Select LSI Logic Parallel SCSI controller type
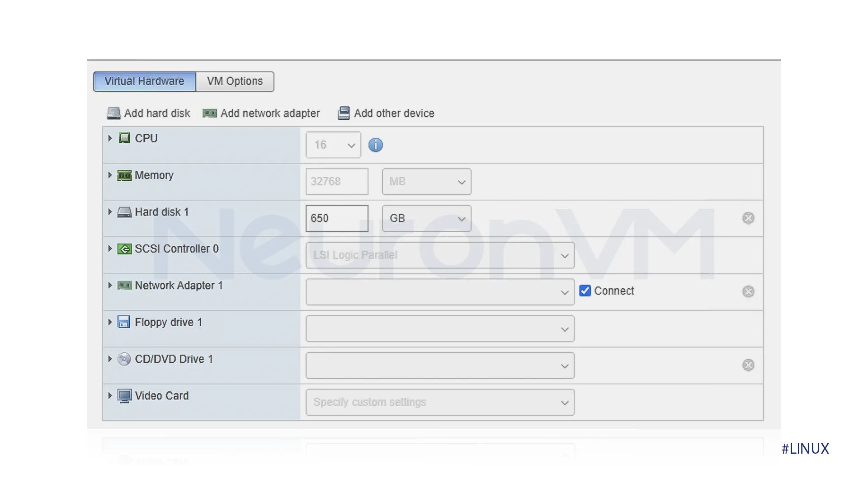The image size is (868, 488). [439, 255]
